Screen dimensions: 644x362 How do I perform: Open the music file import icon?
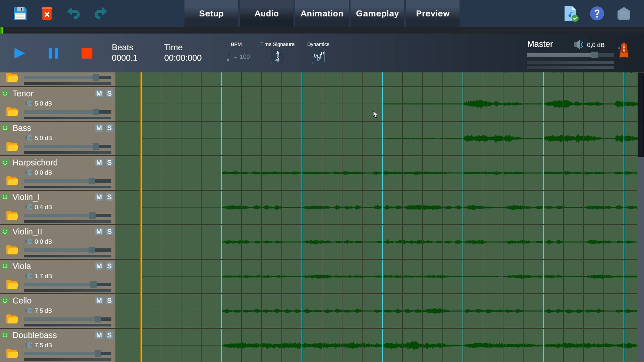click(571, 13)
